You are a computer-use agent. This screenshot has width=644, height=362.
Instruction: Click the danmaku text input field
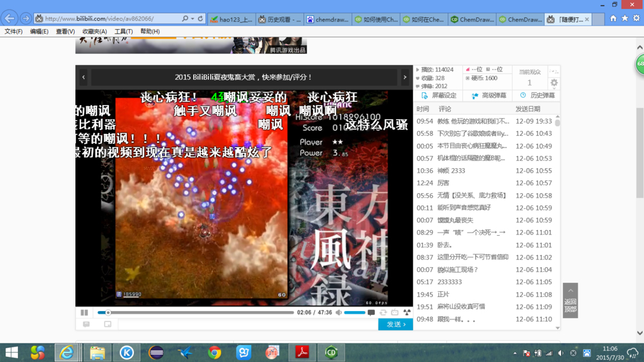[x=248, y=324]
